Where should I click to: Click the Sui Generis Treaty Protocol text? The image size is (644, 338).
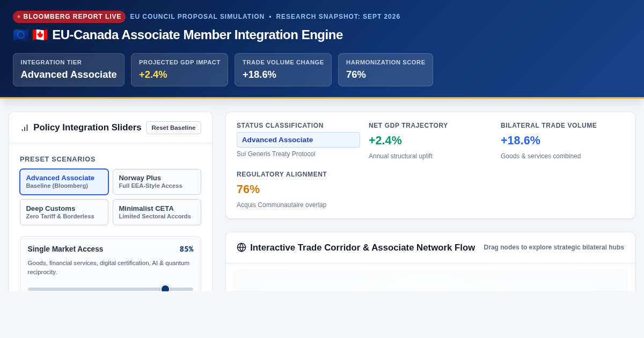click(276, 154)
